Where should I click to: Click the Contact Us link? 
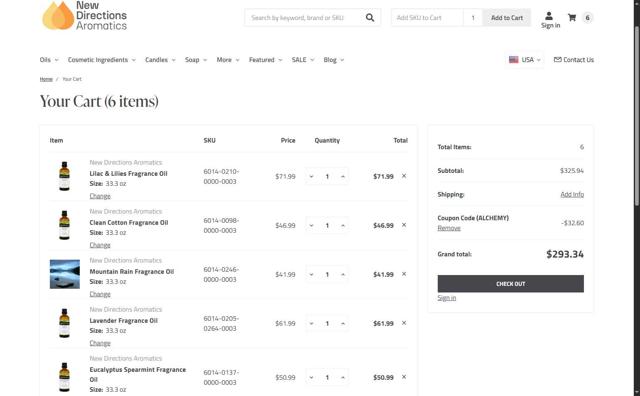pos(573,60)
